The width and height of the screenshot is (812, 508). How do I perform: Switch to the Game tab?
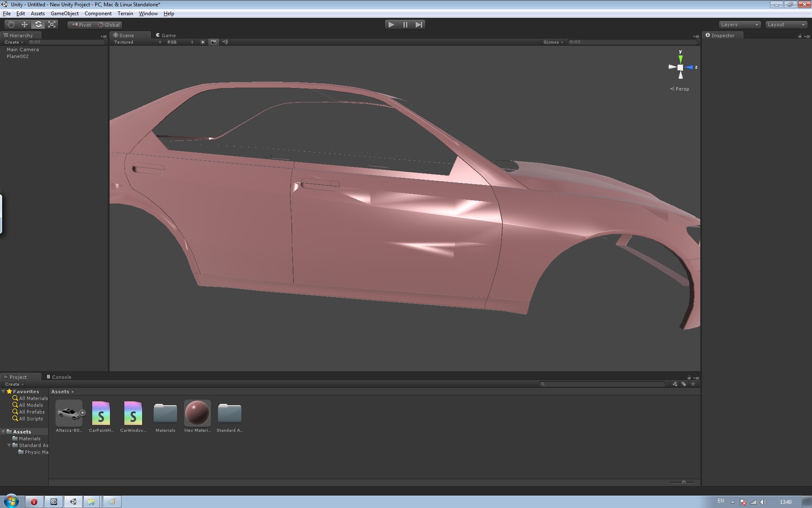coord(166,36)
